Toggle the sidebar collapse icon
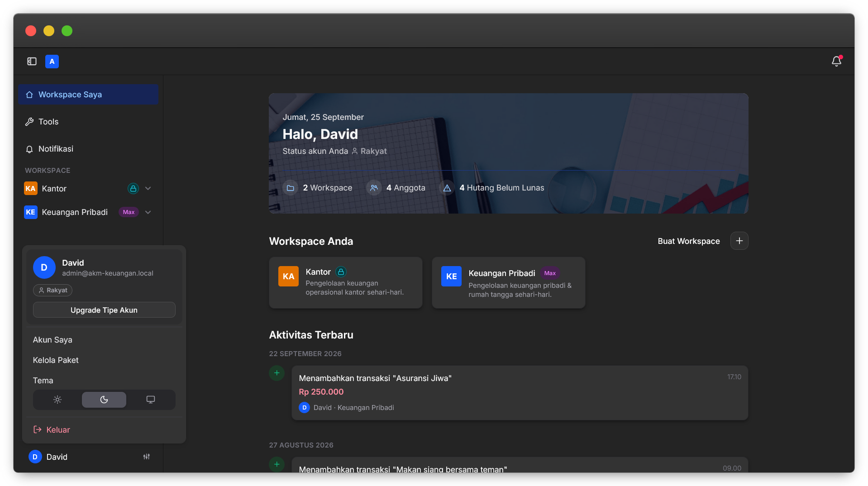This screenshot has height=486, width=868. [x=32, y=61]
